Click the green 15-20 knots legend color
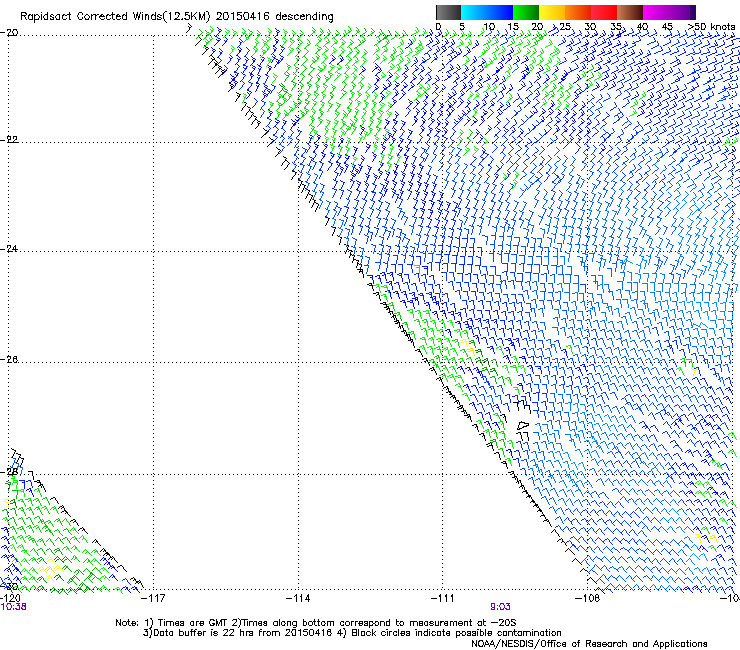This screenshot has height=650, width=740. coord(526,12)
